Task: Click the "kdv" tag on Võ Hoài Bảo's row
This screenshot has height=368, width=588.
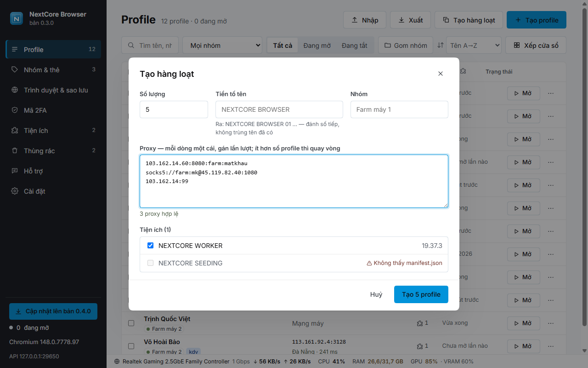Action: [x=193, y=352]
